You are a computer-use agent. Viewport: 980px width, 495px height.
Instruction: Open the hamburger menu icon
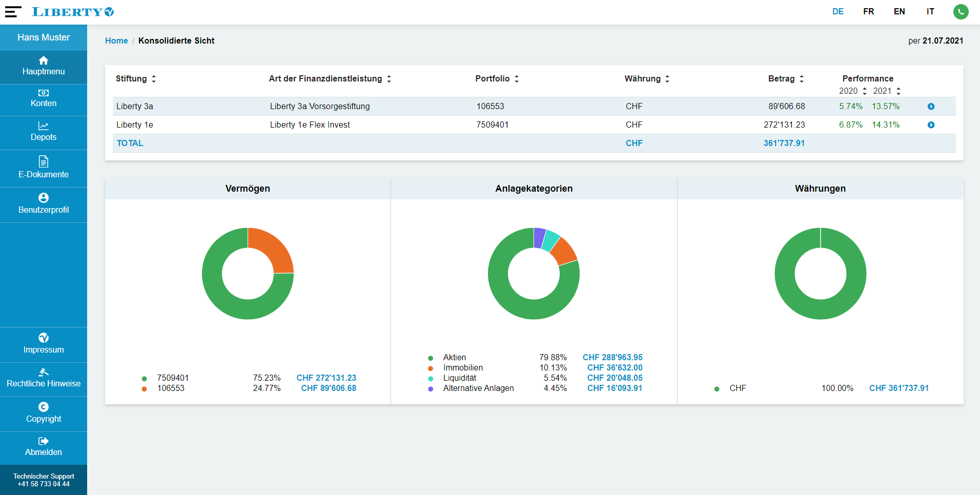click(13, 12)
